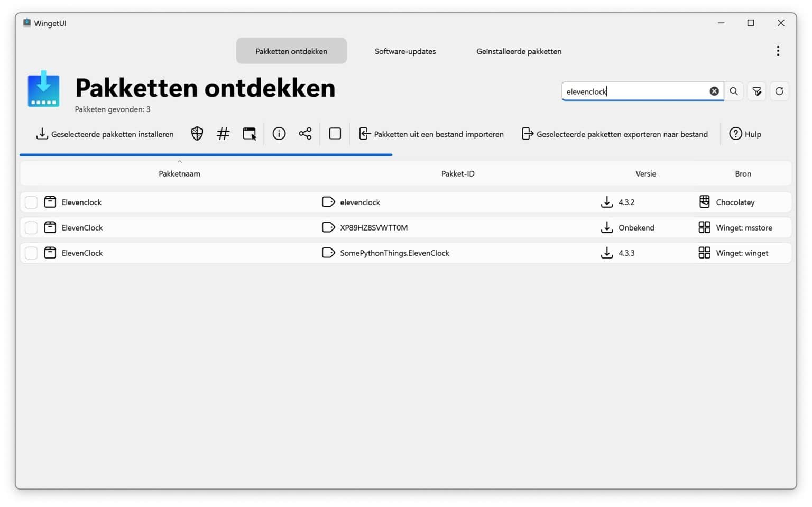
Task: Click the blue loading progress bar
Action: tap(206, 154)
